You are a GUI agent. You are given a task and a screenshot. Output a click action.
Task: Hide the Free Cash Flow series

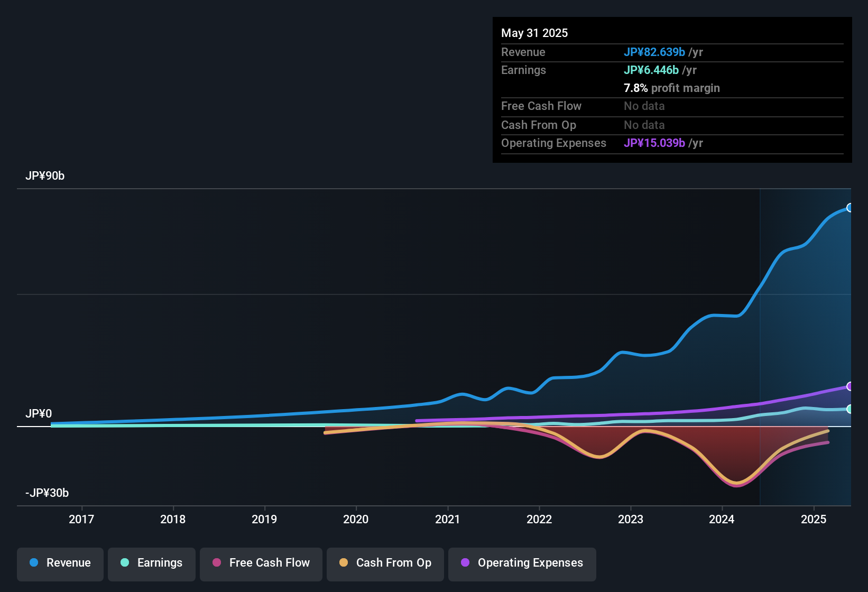coord(261,563)
